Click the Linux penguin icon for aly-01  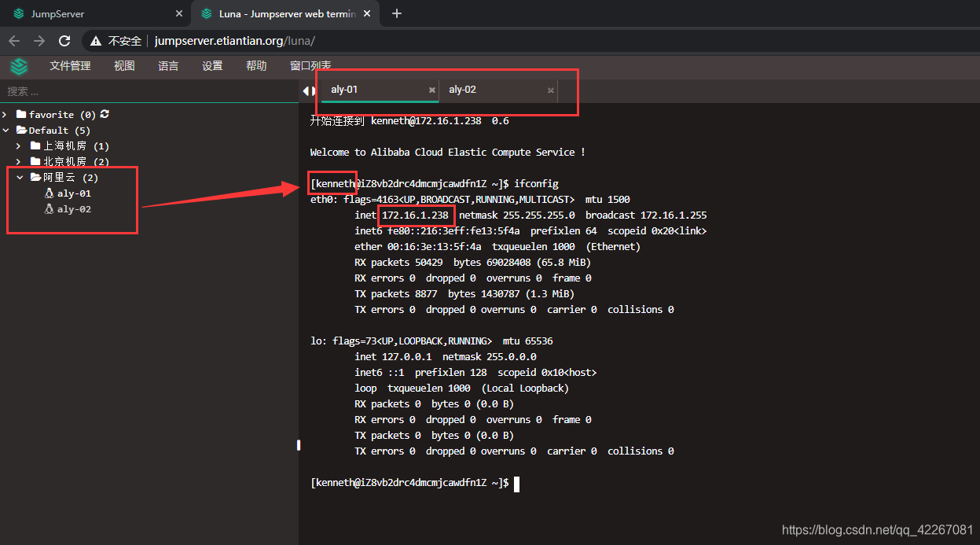(x=49, y=193)
